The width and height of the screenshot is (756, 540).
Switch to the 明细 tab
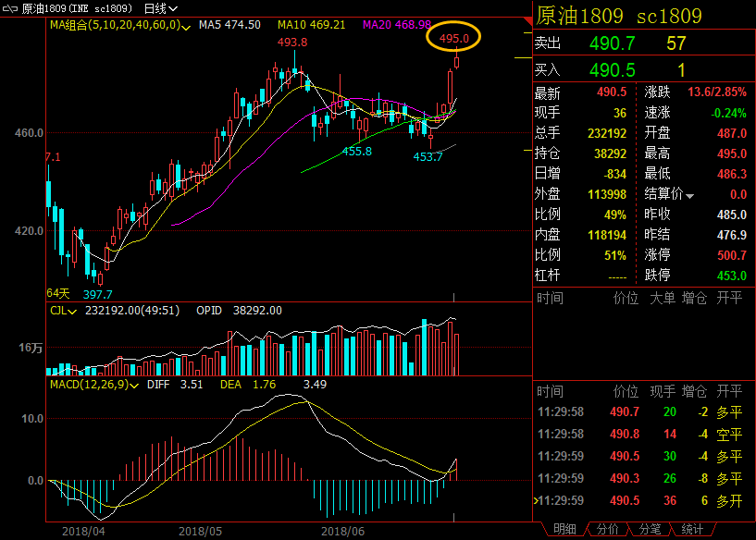[564, 529]
